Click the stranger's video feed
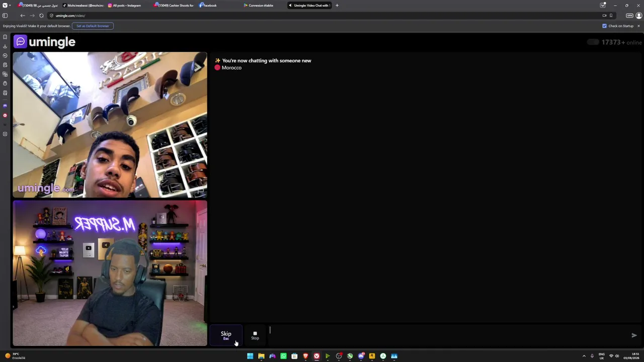644x362 pixels. pos(110,125)
